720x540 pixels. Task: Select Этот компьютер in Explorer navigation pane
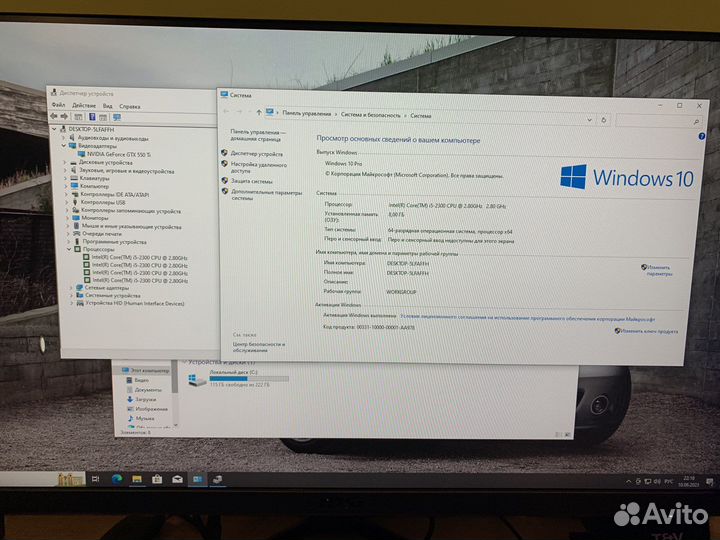[x=150, y=370]
